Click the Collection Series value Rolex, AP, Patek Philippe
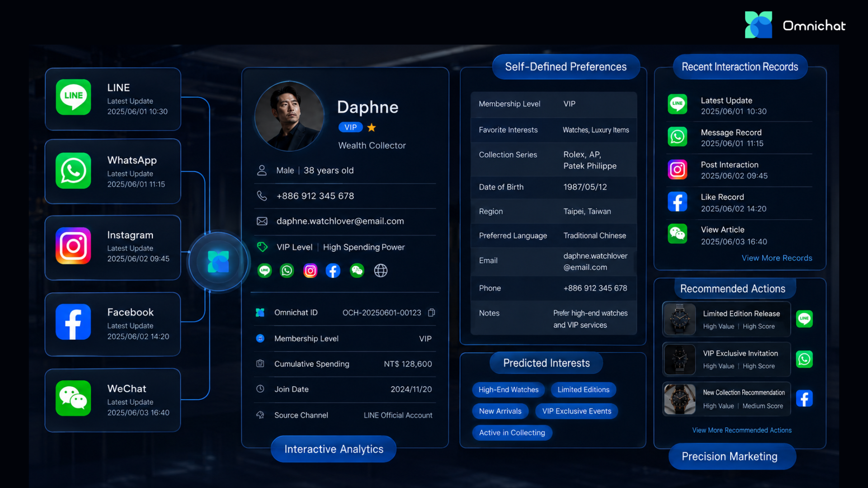This screenshot has width=868, height=488. pyautogui.click(x=590, y=160)
